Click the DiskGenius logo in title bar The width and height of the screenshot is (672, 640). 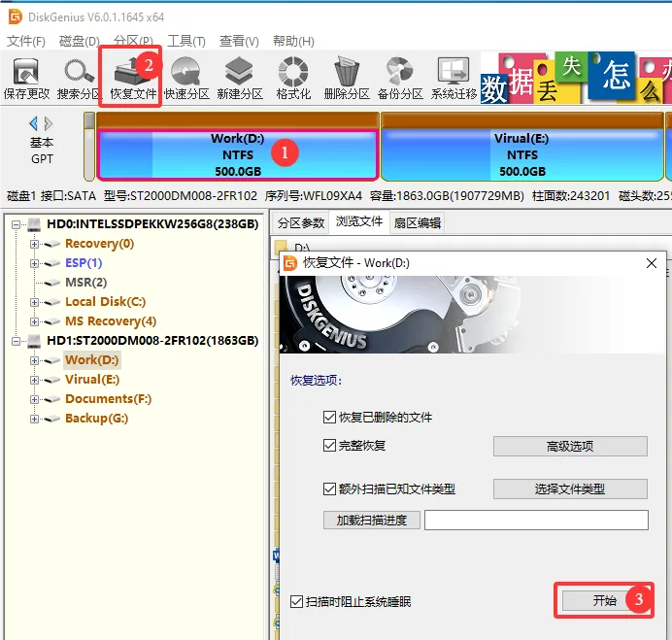[x=16, y=17]
